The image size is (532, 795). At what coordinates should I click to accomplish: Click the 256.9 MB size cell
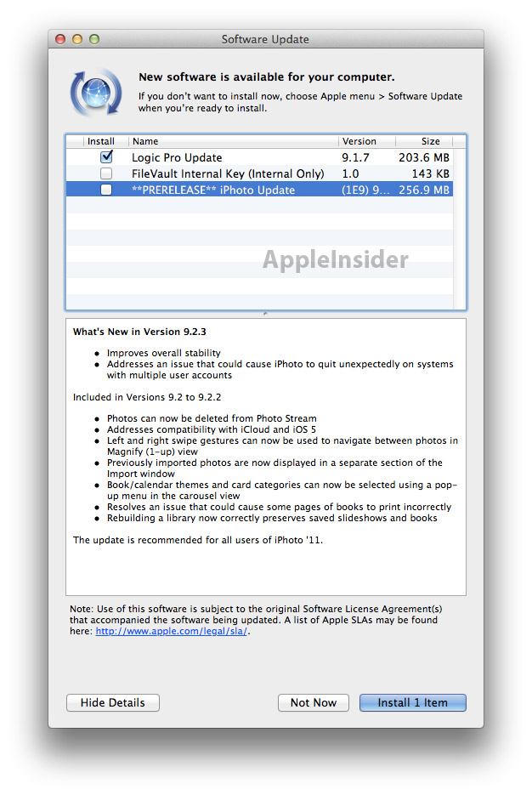coord(424,190)
